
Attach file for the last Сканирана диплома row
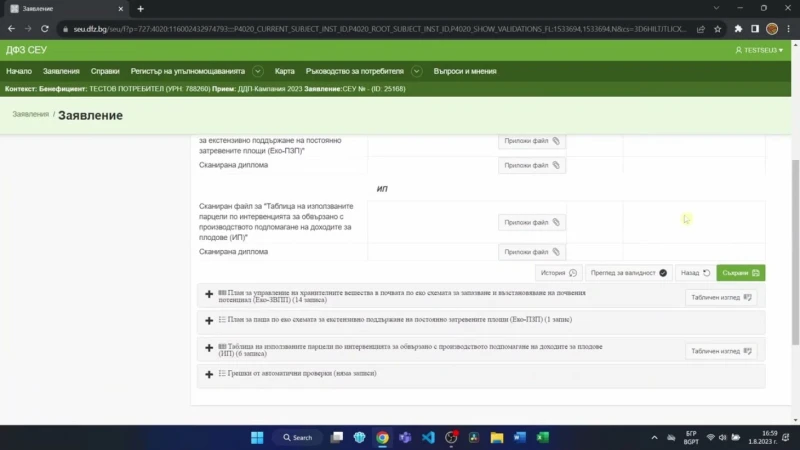pos(532,252)
